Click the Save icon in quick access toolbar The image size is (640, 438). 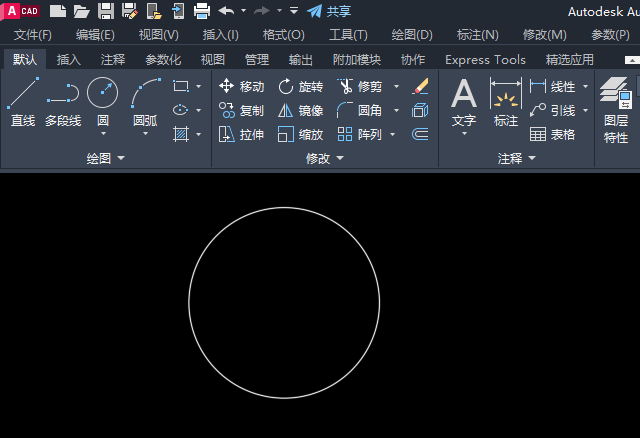[x=106, y=11]
